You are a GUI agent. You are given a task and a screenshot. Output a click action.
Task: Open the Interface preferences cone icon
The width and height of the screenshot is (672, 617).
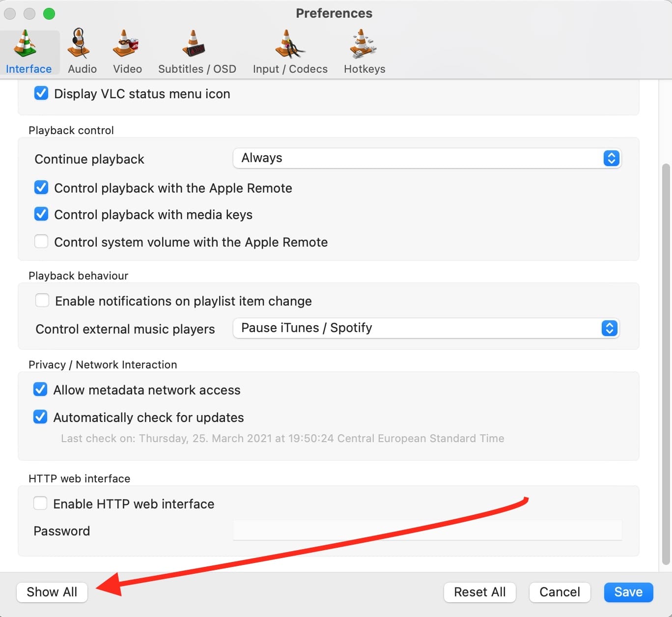pos(26,43)
